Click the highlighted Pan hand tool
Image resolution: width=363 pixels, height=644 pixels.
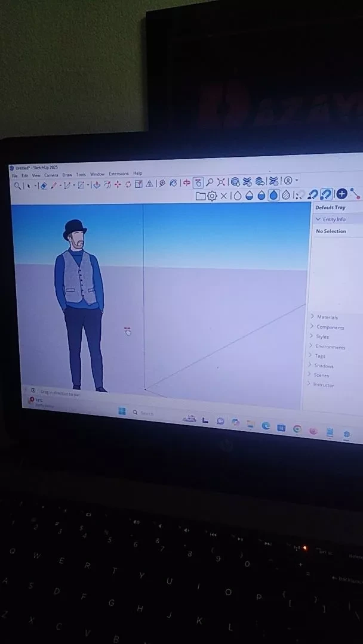[x=198, y=182]
